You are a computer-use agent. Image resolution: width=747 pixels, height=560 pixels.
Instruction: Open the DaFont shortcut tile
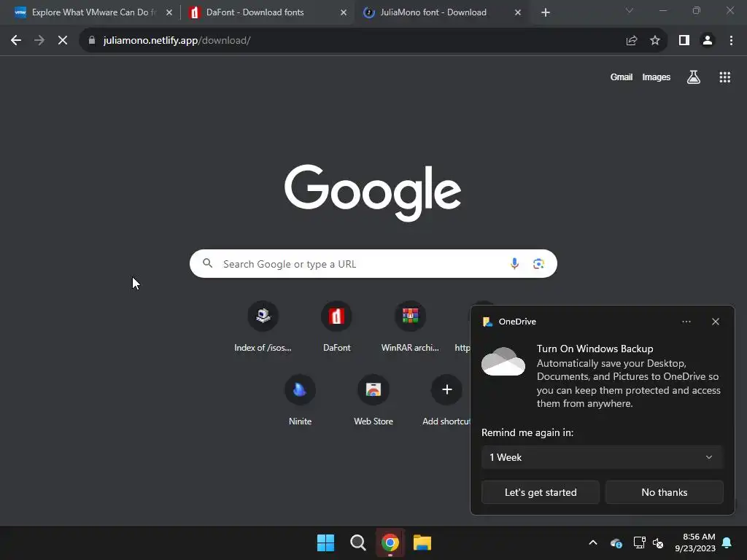pyautogui.click(x=336, y=327)
